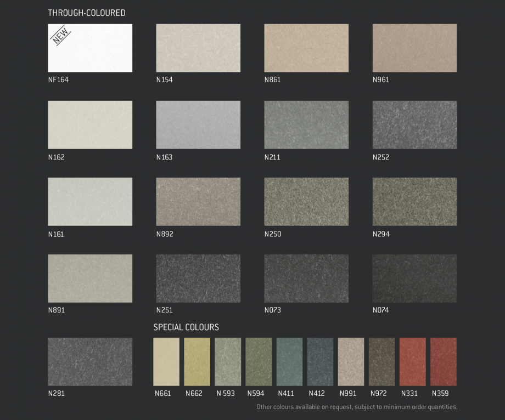Select the N331 red special colour
505x420 pixels.
412,362
